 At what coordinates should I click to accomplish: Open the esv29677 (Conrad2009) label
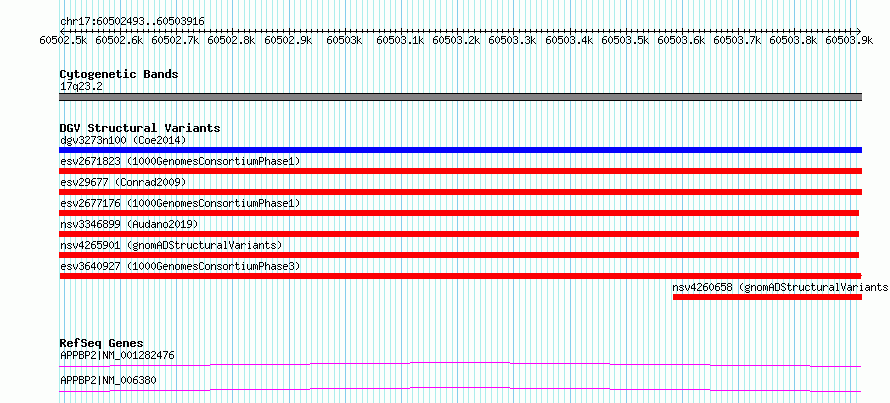123,182
